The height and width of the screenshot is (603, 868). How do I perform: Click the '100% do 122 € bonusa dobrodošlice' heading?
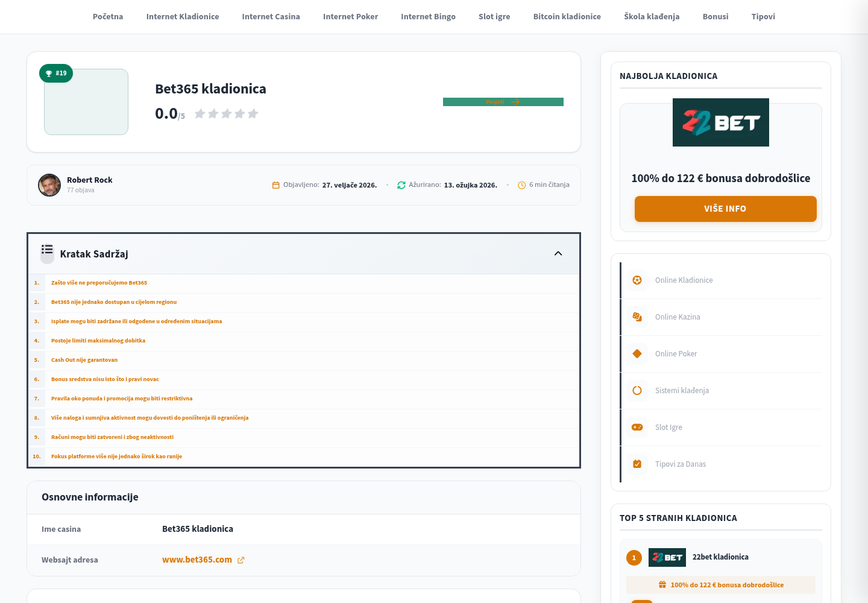click(x=721, y=178)
